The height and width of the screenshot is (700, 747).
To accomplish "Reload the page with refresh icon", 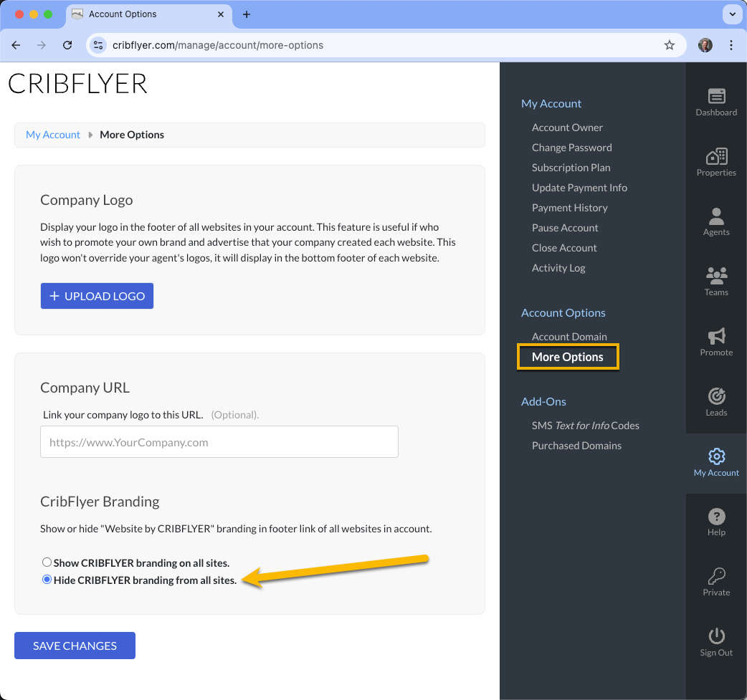I will tap(67, 45).
